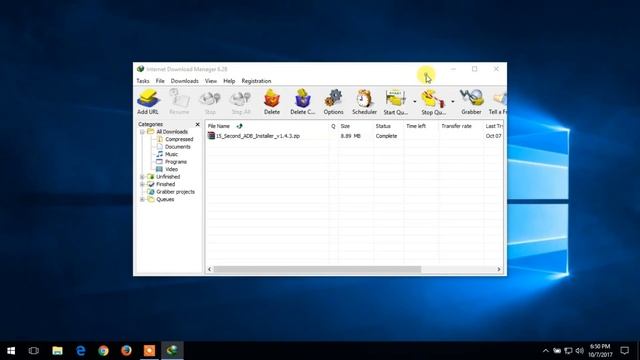Open the Registration menu
This screenshot has height=360, width=640.
point(256,81)
